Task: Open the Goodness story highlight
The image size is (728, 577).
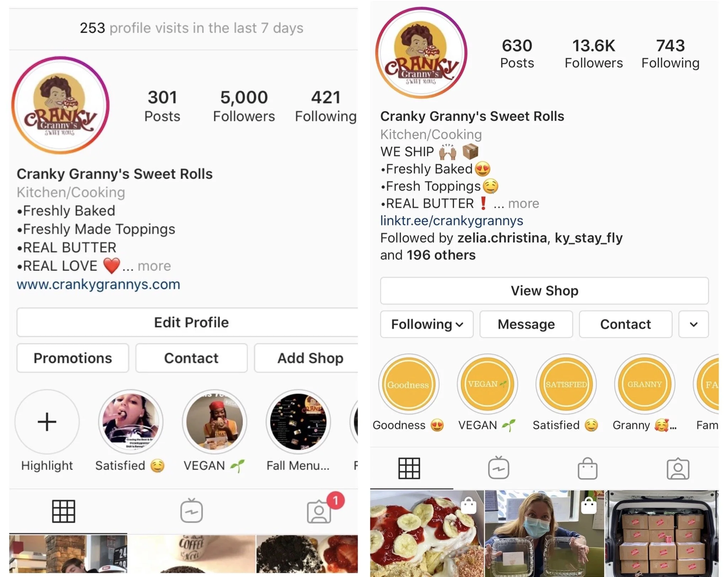Action: (x=408, y=384)
